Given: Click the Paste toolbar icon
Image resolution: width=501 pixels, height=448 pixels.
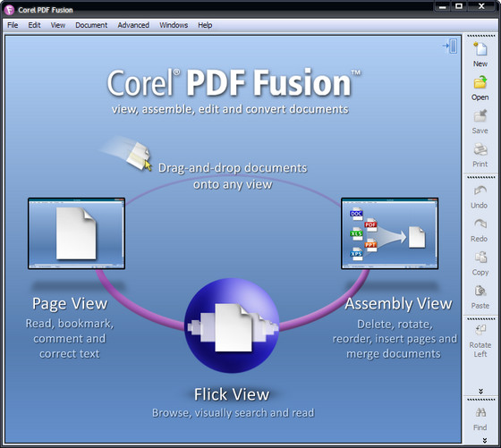Looking at the screenshot, I should (x=480, y=291).
